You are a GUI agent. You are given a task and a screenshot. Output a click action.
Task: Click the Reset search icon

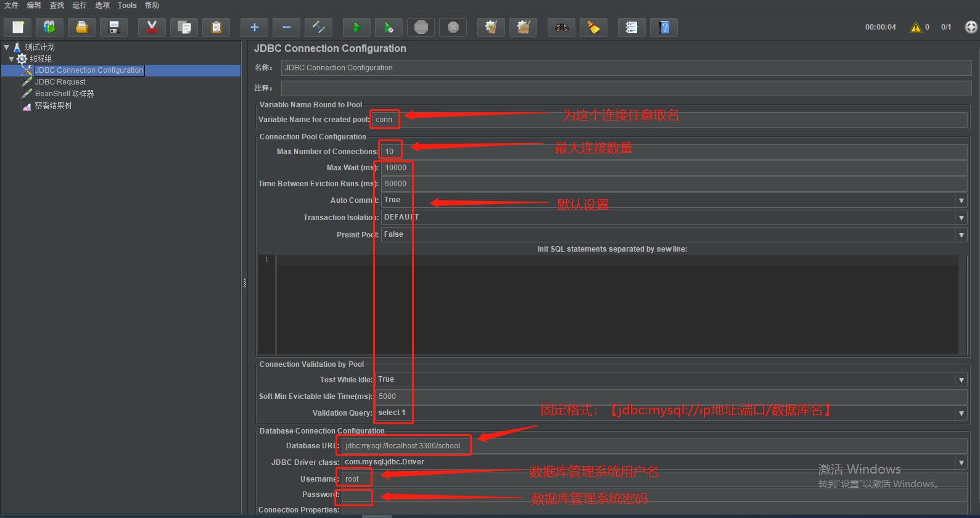[x=593, y=27]
